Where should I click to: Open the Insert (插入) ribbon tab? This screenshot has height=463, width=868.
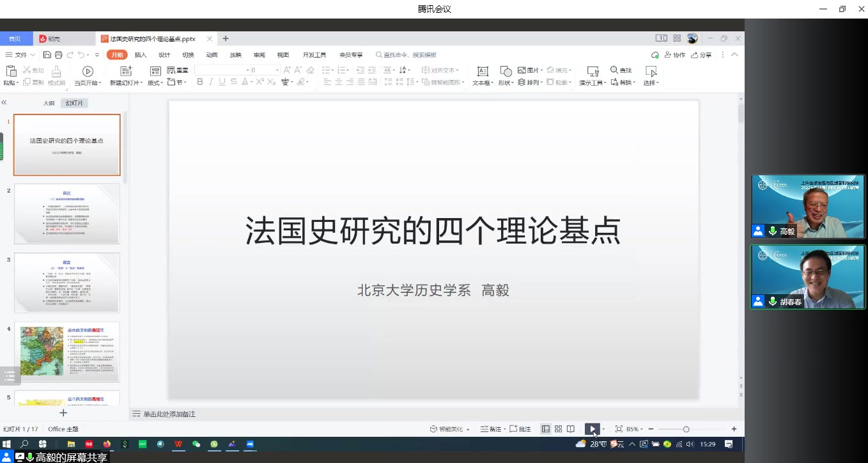point(141,55)
